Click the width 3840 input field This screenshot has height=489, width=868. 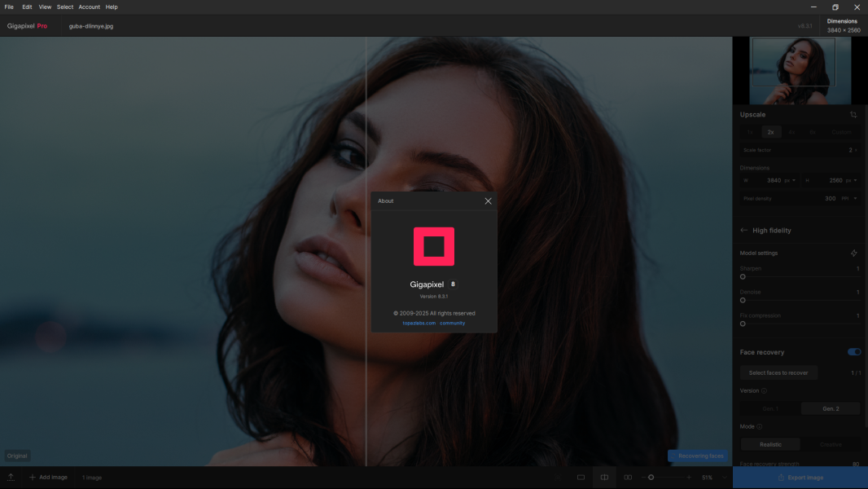tap(769, 181)
